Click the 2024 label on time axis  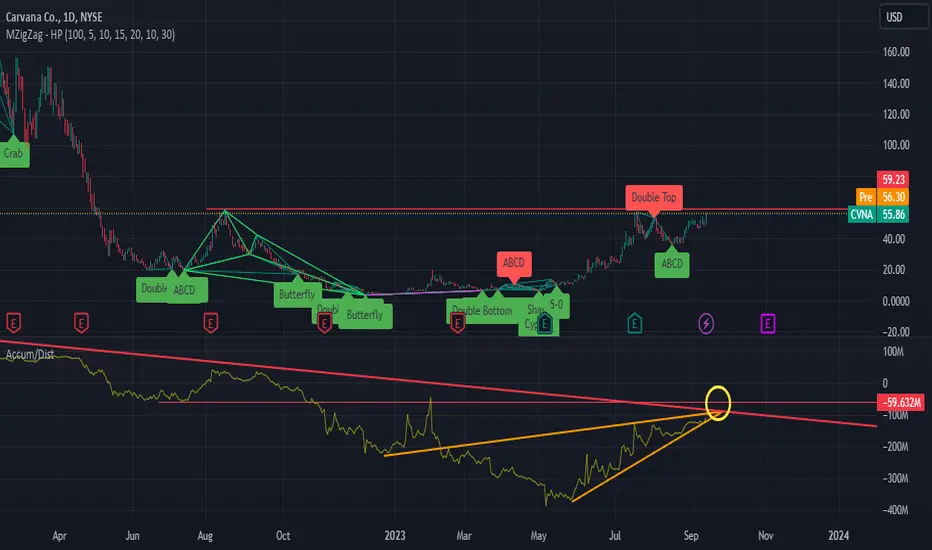[839, 536]
